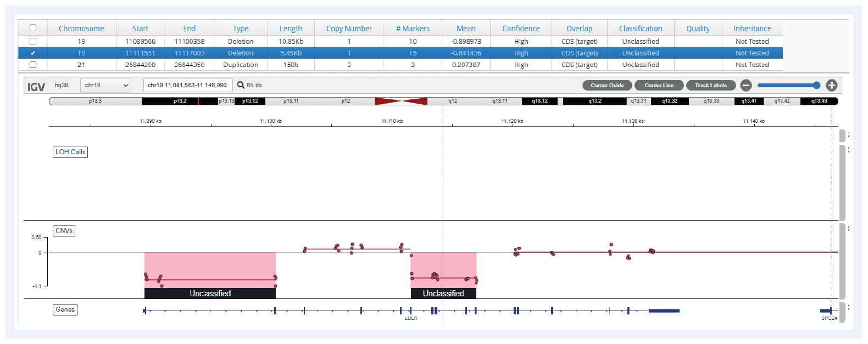Sort by the # Markers column header
The width and height of the screenshot is (868, 344).
click(413, 29)
